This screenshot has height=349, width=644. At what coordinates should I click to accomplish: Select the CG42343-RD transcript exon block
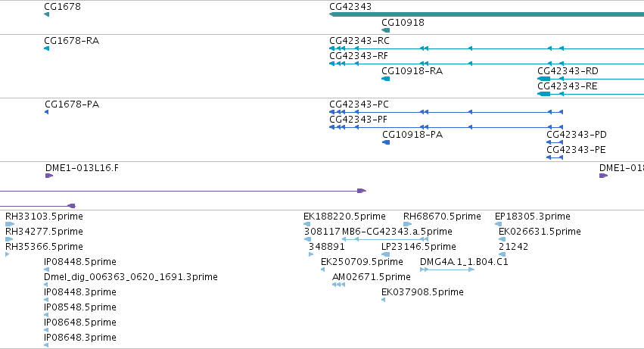coord(544,79)
